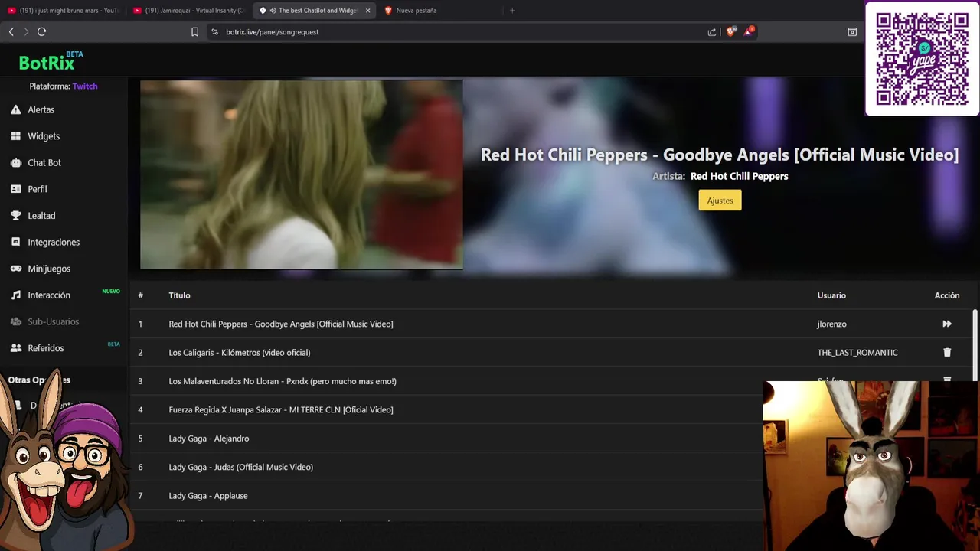Click the Red Hot Chili Peppers - Goodbye Angels queue row
980x551 pixels.
point(551,324)
